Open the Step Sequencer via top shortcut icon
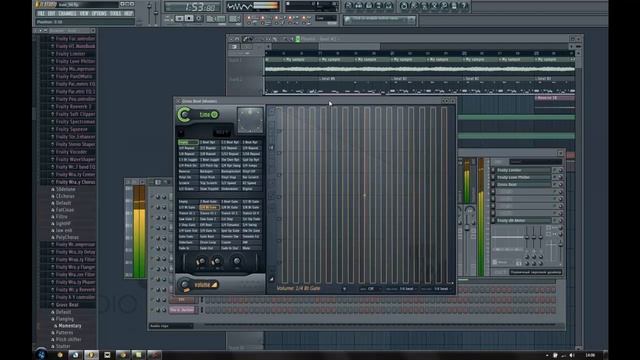 tap(359, 6)
